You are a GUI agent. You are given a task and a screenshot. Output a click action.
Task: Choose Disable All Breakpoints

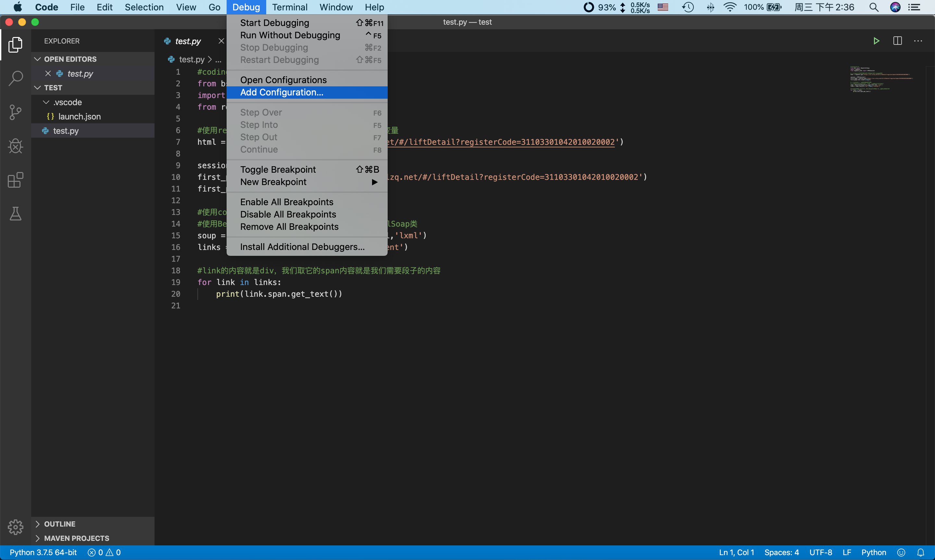pos(307,214)
